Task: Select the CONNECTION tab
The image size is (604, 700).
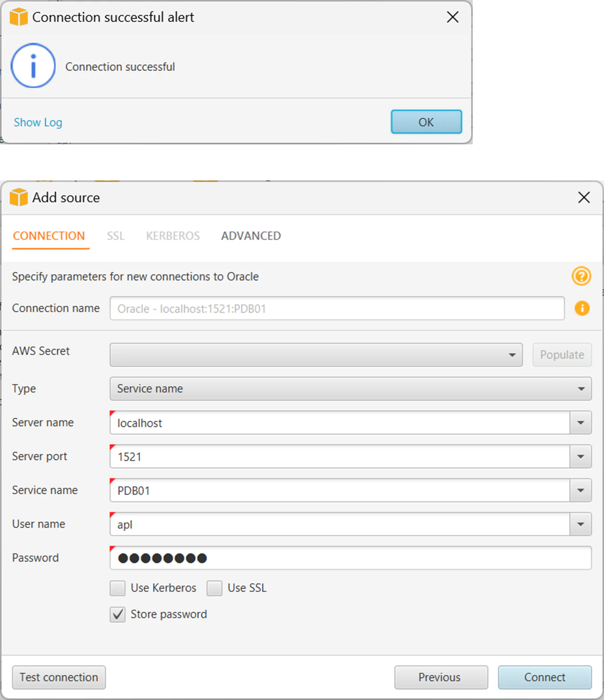Action: (49, 236)
